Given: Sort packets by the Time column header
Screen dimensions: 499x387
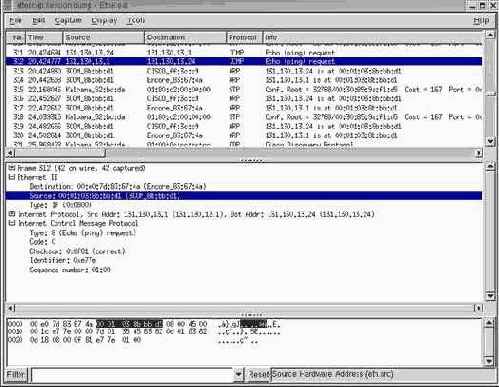Looking at the screenshot, I should pyautogui.click(x=44, y=37).
